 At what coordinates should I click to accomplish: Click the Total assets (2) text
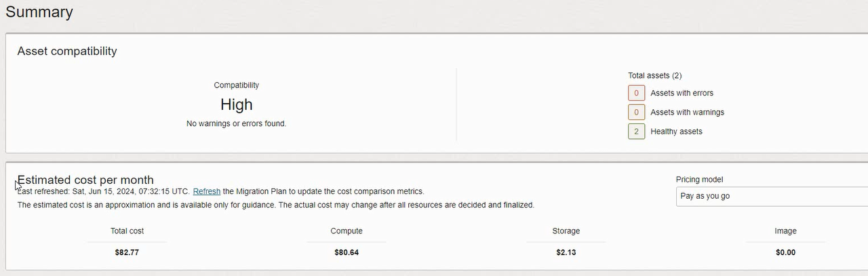pos(654,75)
